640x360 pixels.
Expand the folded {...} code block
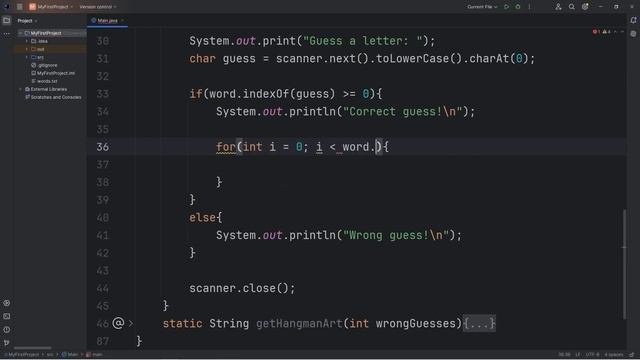tap(480, 324)
